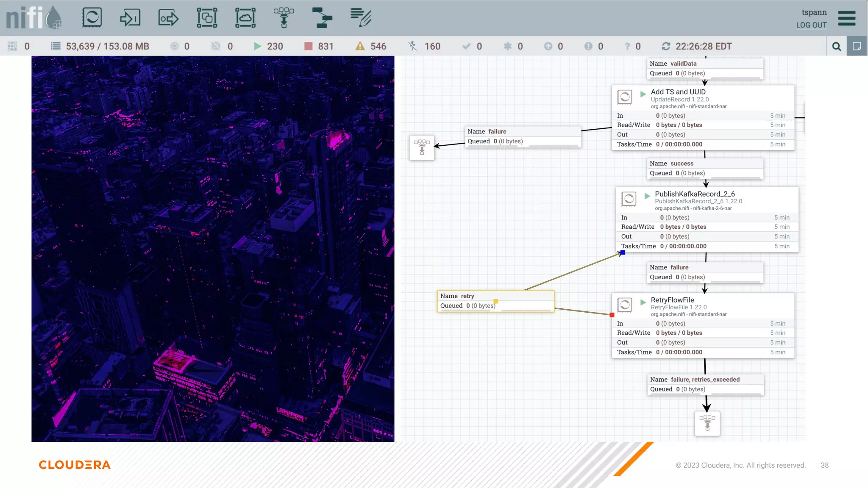
Task: Click the Funnel toolbar icon
Action: coord(284,18)
